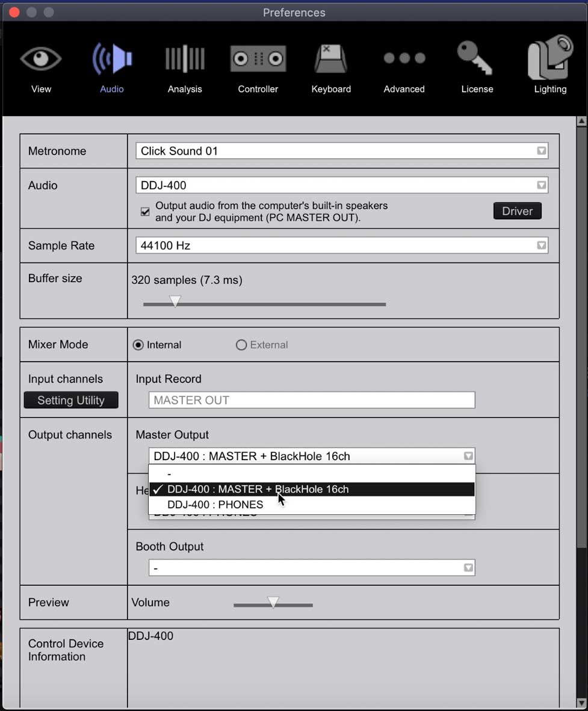Open the Setting Utility button
The height and width of the screenshot is (711, 588).
[71, 400]
